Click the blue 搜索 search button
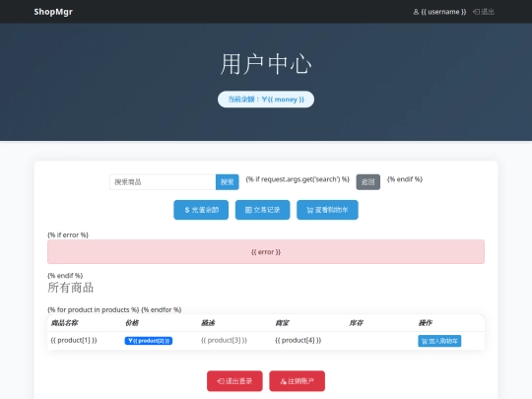Viewport: 532px width, 399px height. [x=228, y=182]
